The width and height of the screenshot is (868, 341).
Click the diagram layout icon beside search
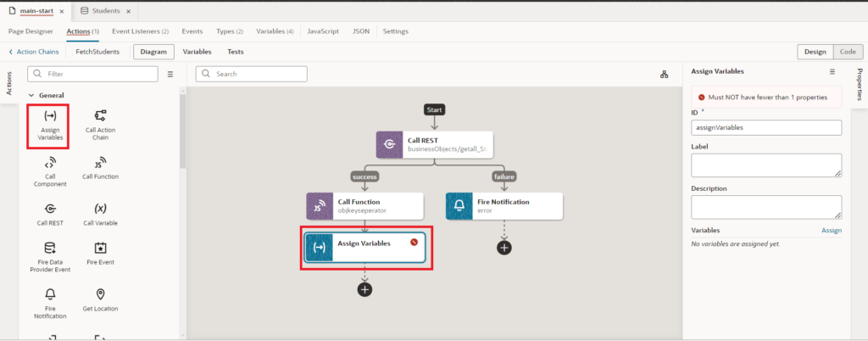663,75
